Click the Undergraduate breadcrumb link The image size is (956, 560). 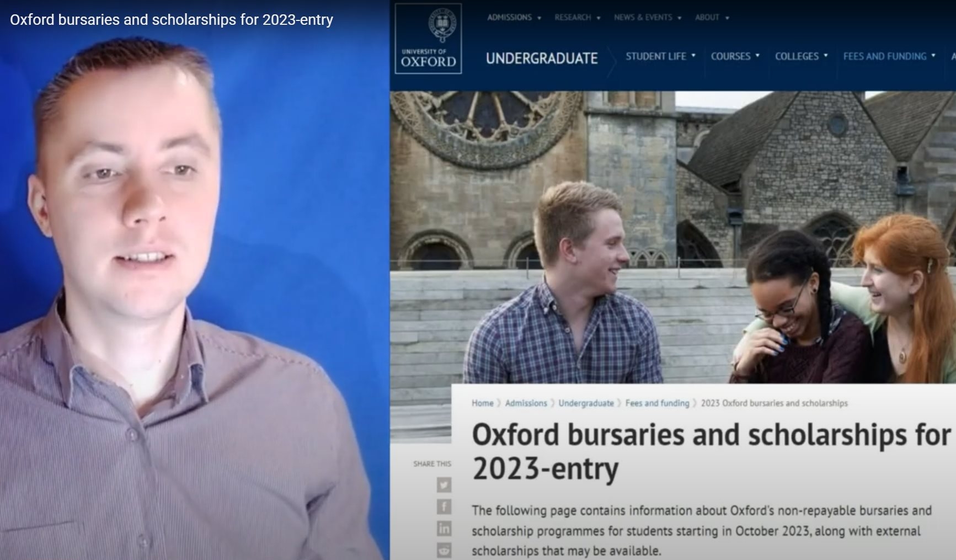point(585,403)
